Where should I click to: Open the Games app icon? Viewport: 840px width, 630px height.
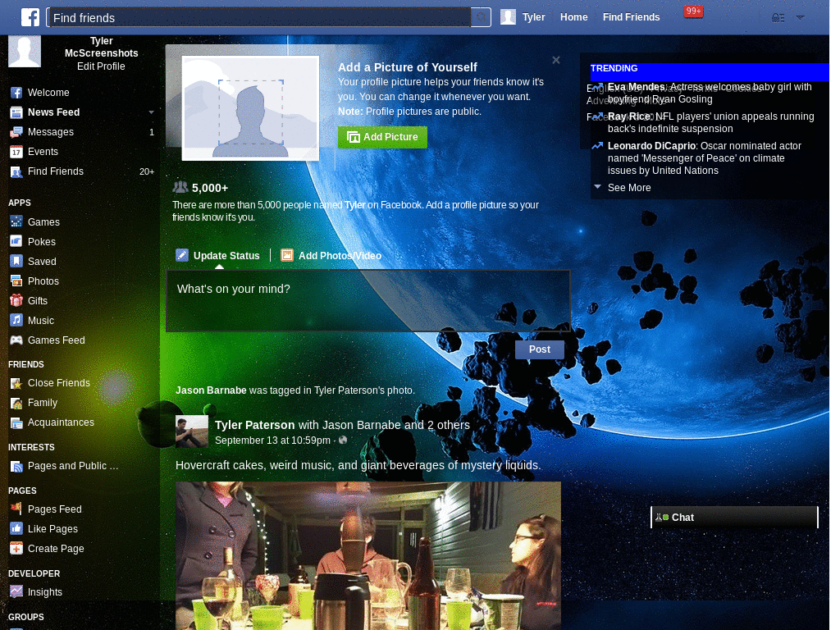[x=16, y=221]
